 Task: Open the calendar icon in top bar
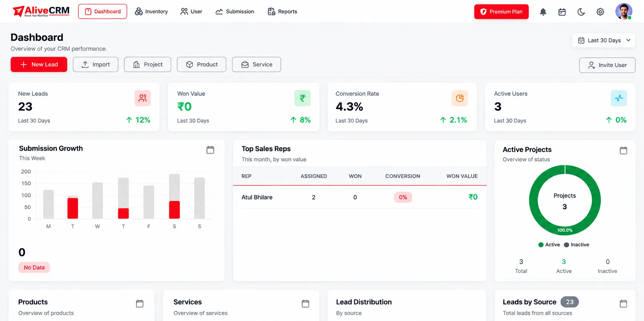pyautogui.click(x=562, y=12)
